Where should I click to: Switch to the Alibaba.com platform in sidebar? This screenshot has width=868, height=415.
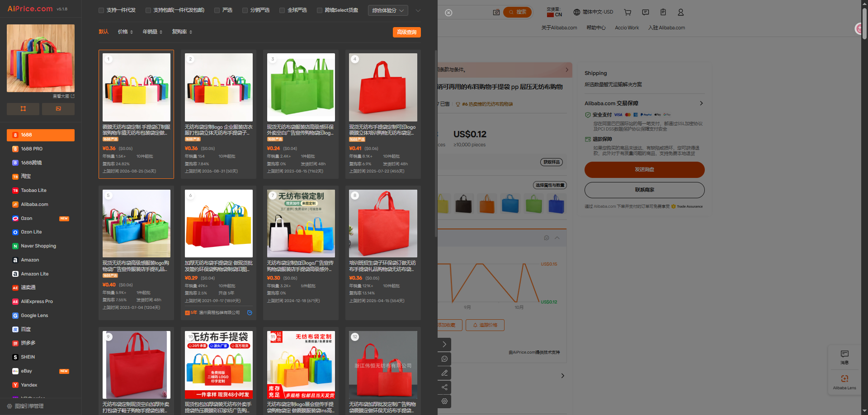[x=41, y=205]
